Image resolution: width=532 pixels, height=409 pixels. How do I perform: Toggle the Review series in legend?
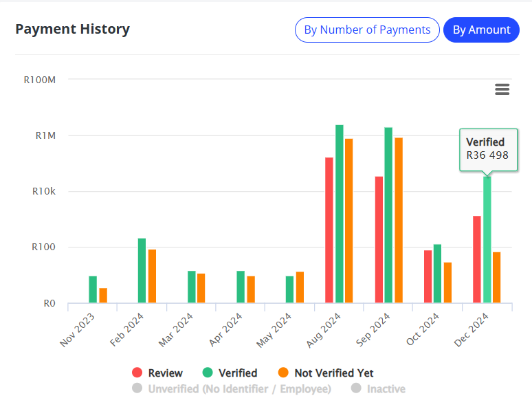(x=165, y=373)
